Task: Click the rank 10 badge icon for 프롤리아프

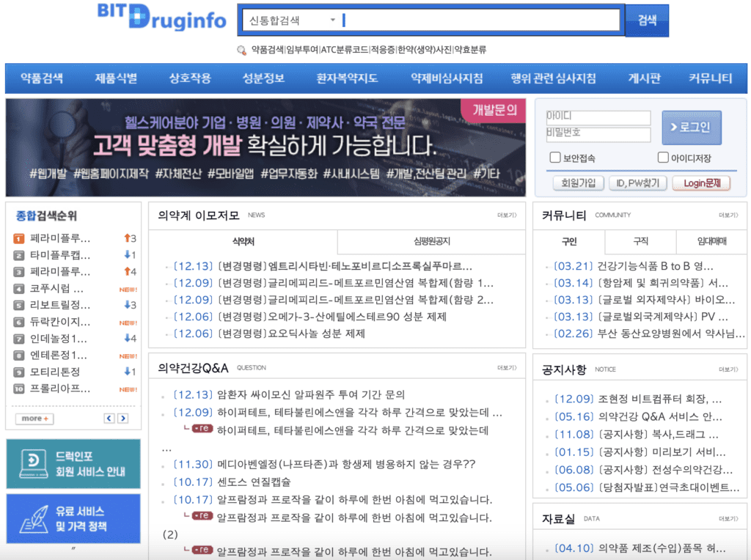Action: click(x=18, y=388)
